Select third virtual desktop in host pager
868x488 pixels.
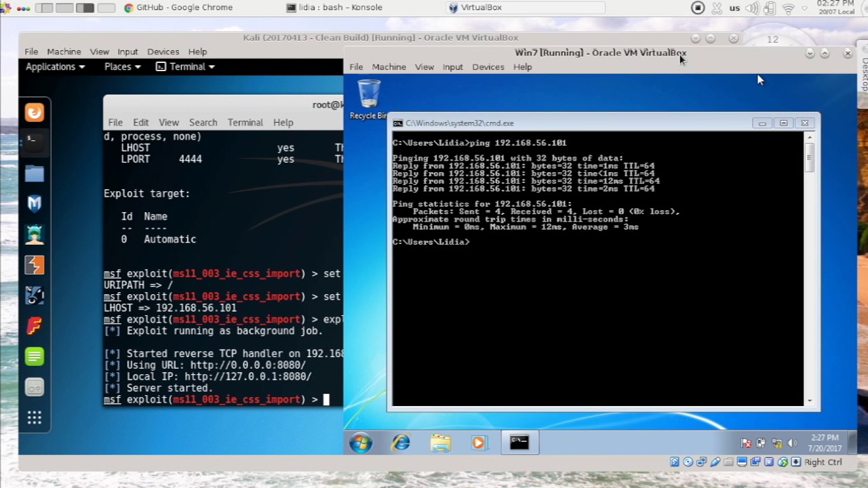pyautogui.click(x=85, y=8)
